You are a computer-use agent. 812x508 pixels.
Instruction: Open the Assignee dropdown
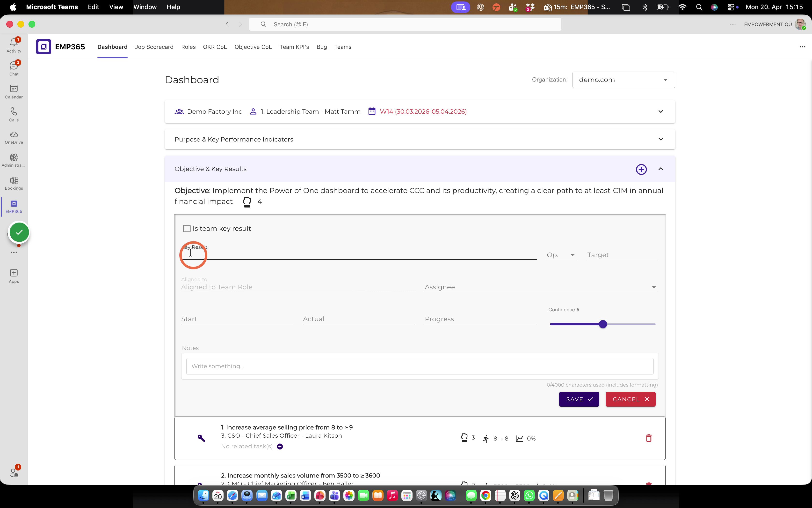coord(542,287)
